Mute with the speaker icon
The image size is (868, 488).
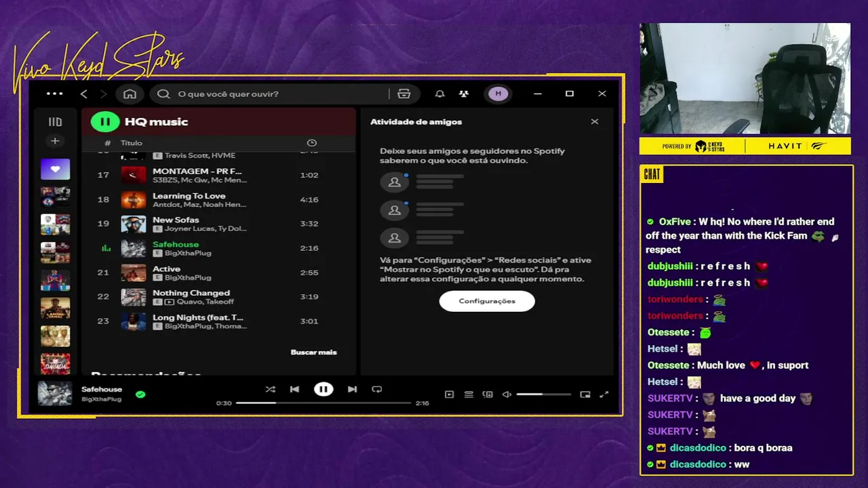coord(507,394)
